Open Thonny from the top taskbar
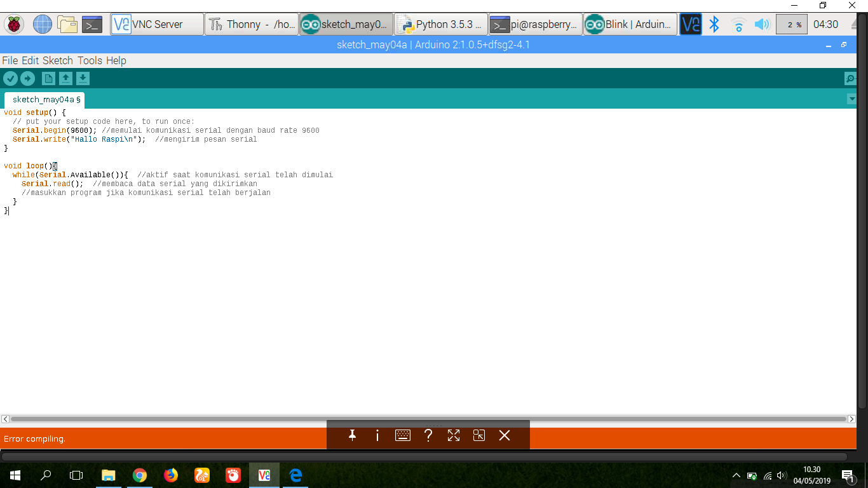Viewport: 868px width, 488px height. (x=253, y=24)
